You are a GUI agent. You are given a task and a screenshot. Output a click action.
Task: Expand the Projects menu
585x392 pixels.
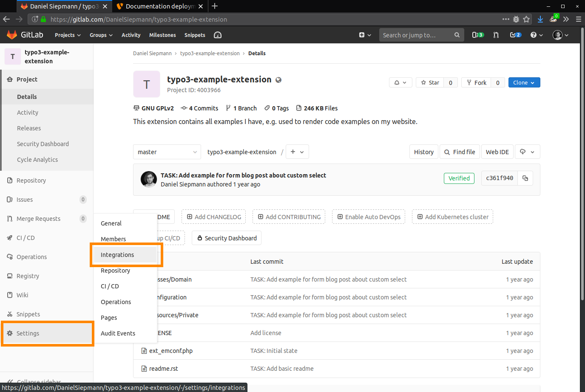68,35
